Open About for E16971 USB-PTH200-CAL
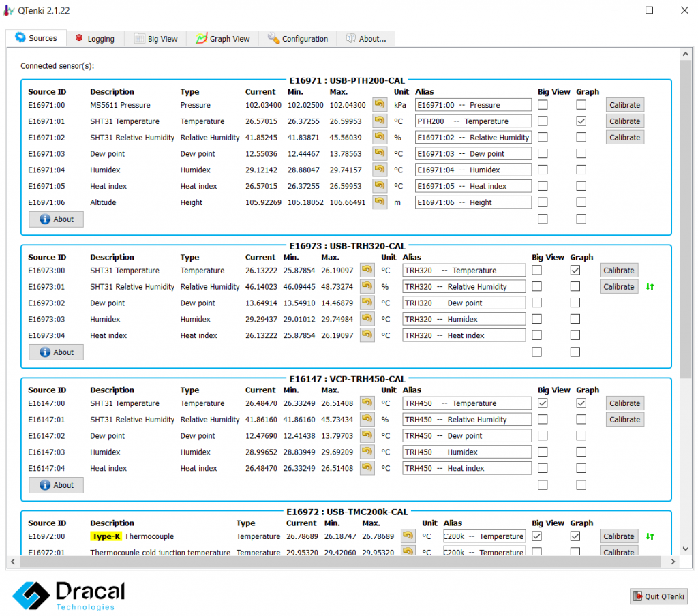This screenshot has height=616, width=698. [x=56, y=219]
